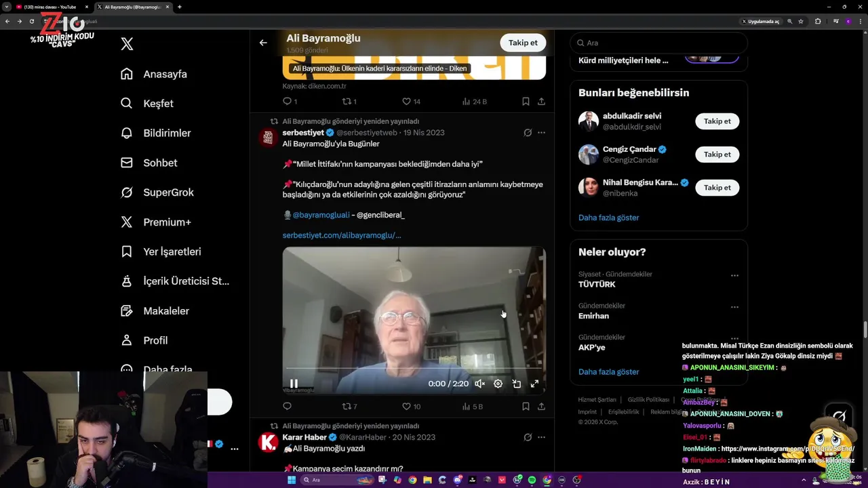Show more under Bunları beğenebilirsin

(x=608, y=218)
